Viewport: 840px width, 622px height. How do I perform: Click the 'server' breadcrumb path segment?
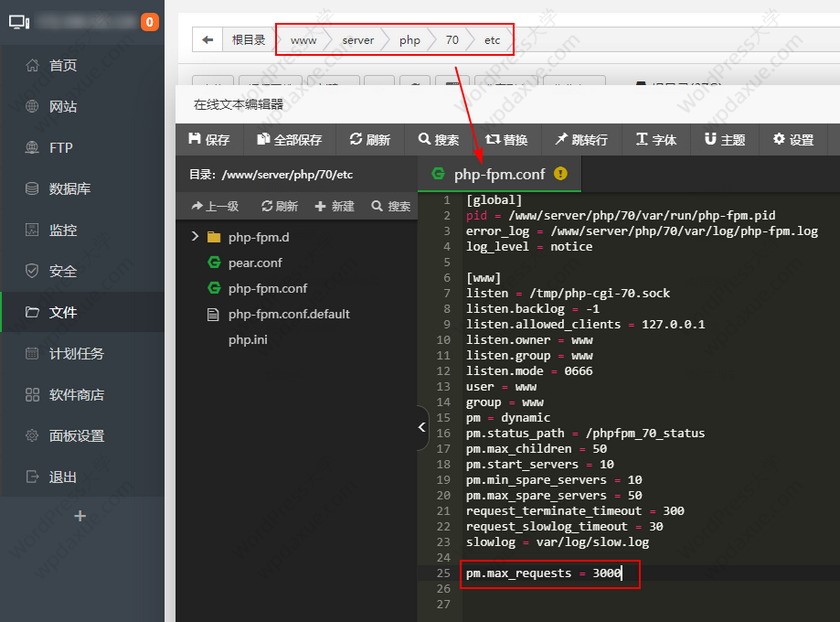pyautogui.click(x=357, y=40)
